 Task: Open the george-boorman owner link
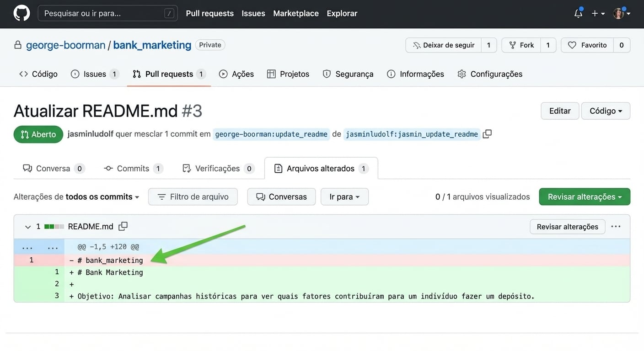65,45
